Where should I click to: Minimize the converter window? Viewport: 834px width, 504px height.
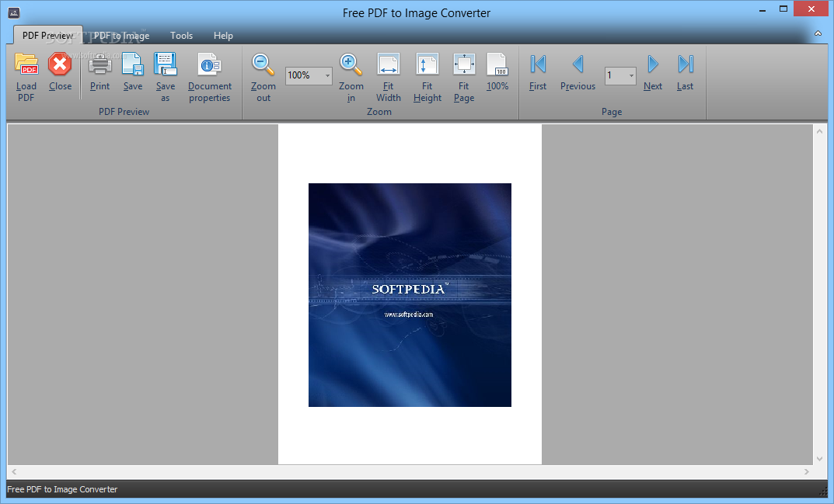pyautogui.click(x=762, y=9)
